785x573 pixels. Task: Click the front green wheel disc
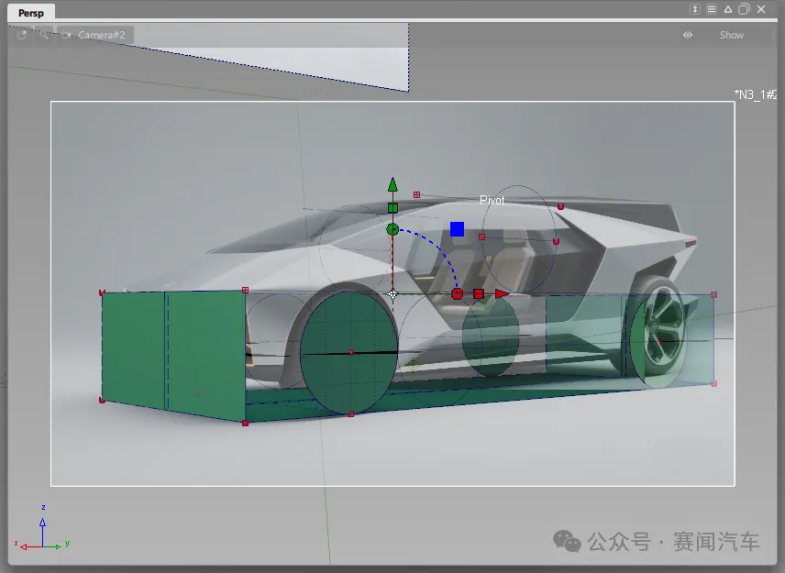click(x=349, y=353)
